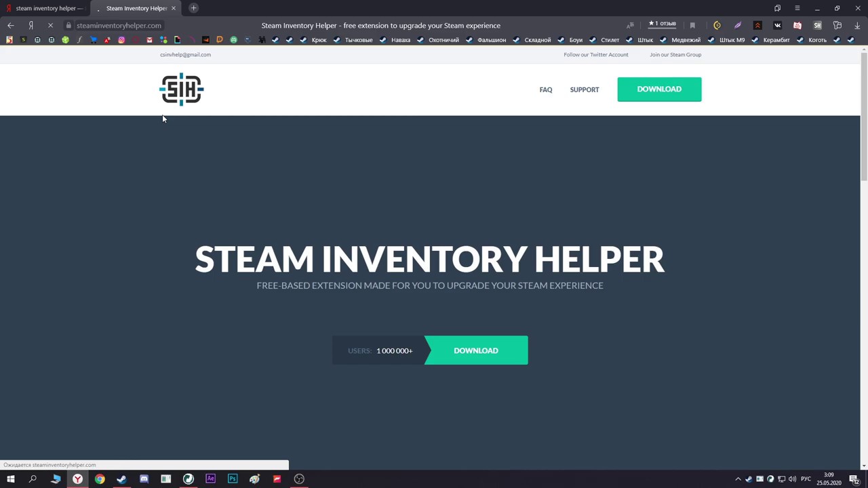Open the browser hamburger menu

pos(797,8)
